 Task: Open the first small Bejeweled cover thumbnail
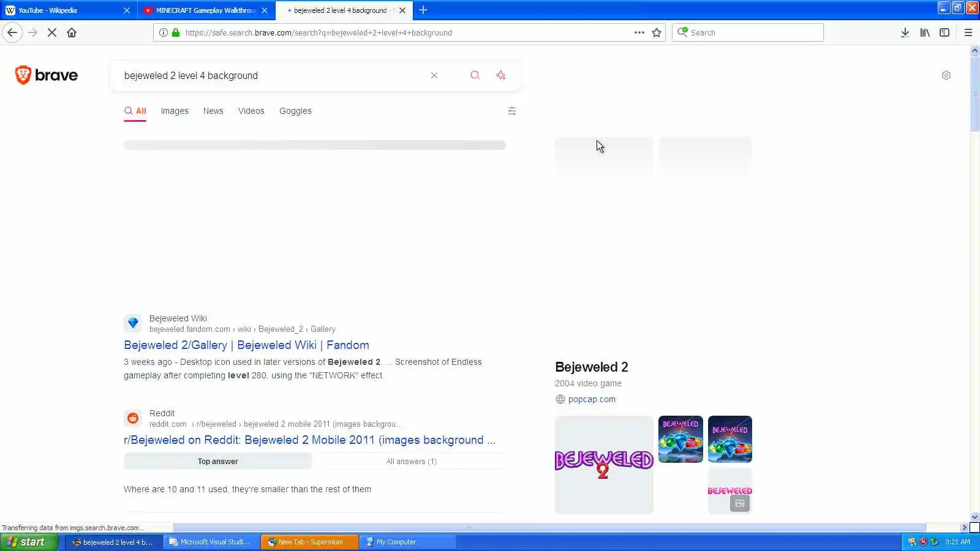680,439
